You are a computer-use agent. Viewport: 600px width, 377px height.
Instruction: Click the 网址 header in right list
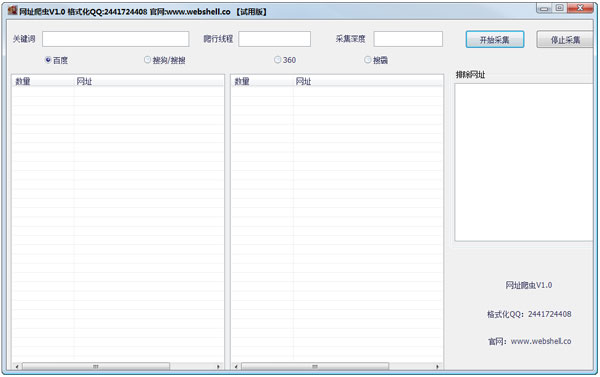(368, 81)
